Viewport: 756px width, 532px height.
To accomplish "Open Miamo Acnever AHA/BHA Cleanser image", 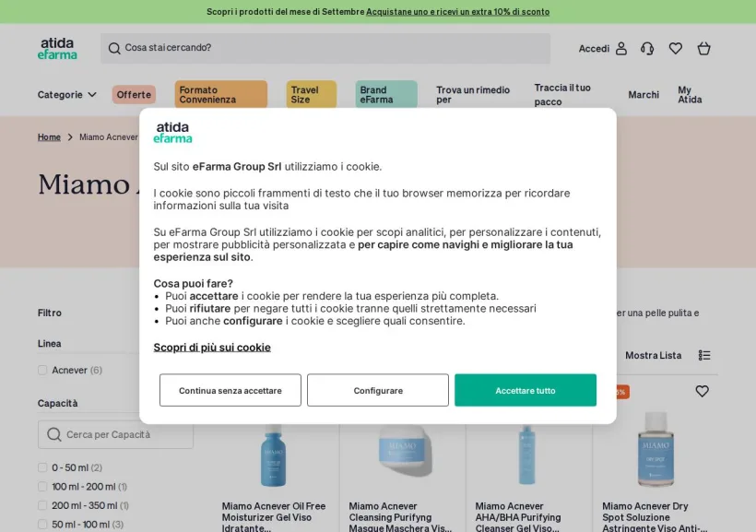I will [x=526, y=455].
